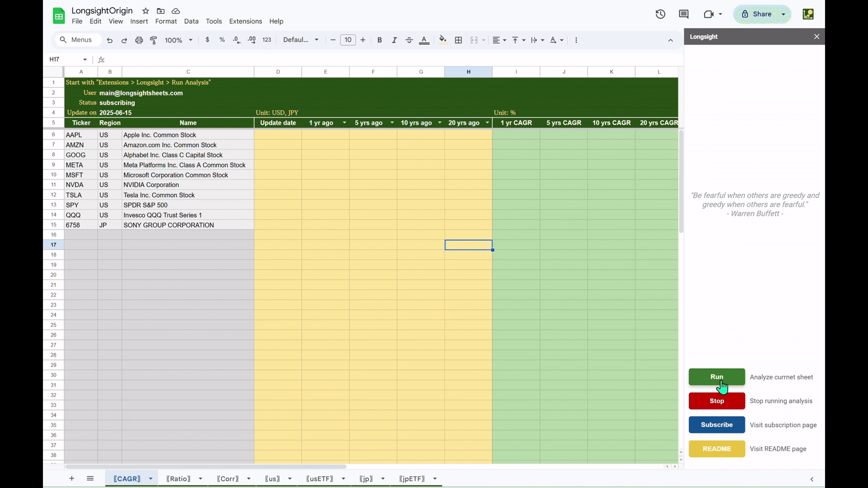Open the comments panel icon
The width and height of the screenshot is (868, 488).
pyautogui.click(x=684, y=14)
